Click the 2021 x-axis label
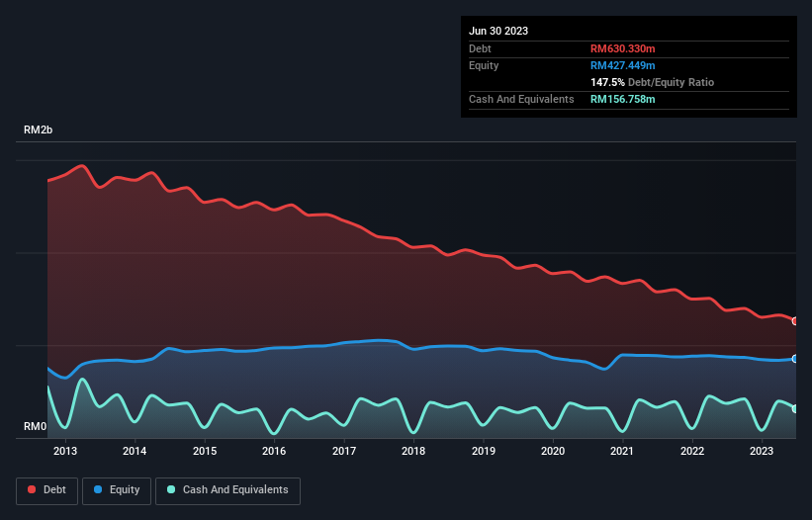Image resolution: width=812 pixels, height=520 pixels. click(x=622, y=451)
